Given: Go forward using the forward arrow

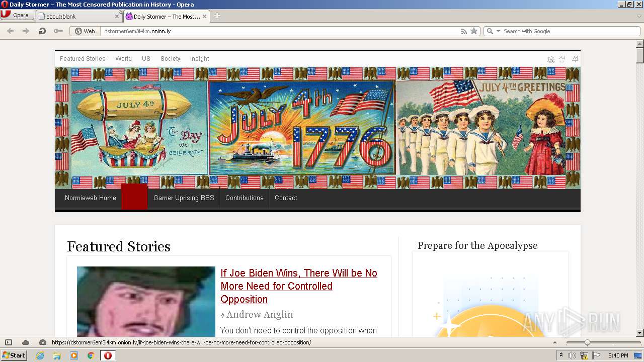Looking at the screenshot, I should 26,31.
